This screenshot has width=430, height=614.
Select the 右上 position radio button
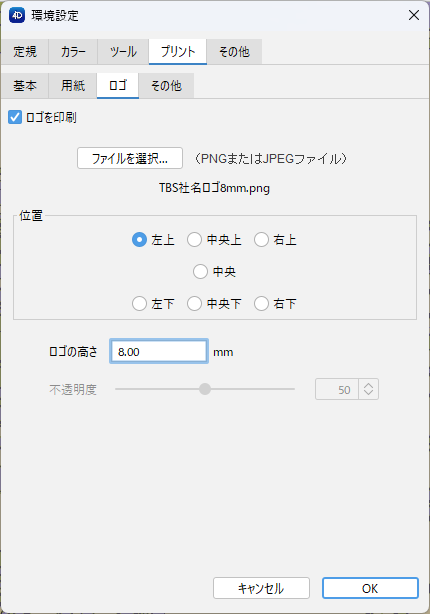(261, 240)
